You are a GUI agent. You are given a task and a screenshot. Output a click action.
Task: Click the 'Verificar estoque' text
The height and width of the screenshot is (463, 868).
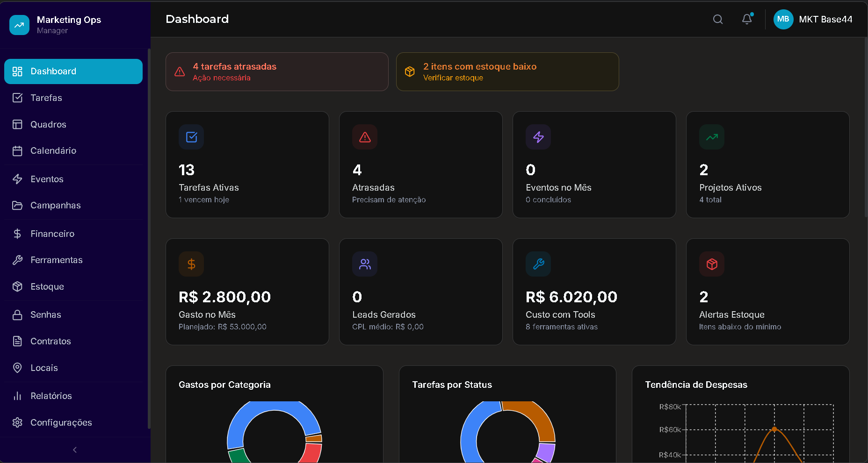453,78
